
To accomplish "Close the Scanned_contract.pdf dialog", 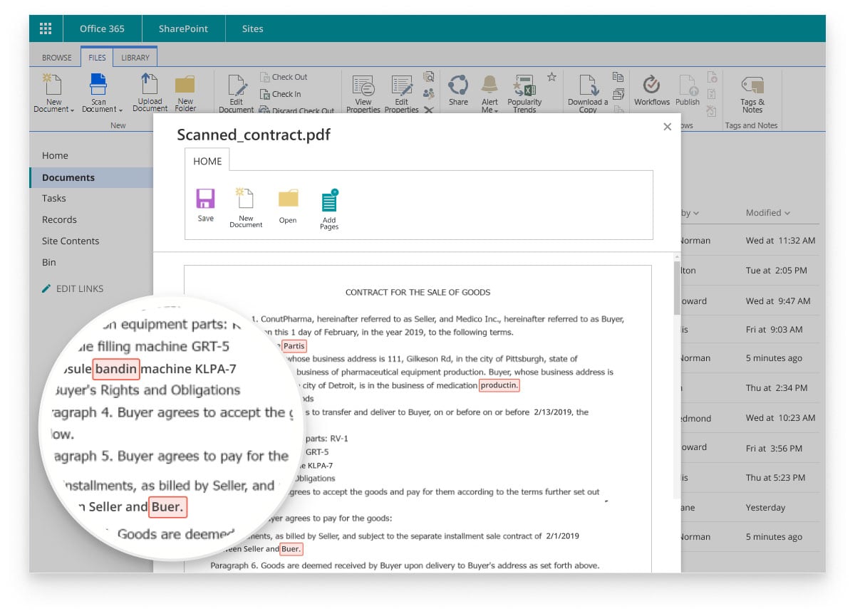I will pyautogui.click(x=667, y=127).
